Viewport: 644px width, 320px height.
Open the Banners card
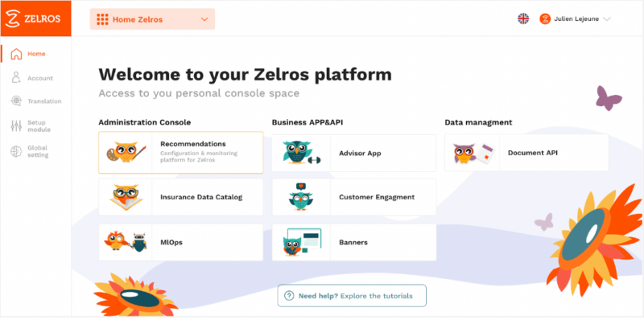click(x=353, y=242)
